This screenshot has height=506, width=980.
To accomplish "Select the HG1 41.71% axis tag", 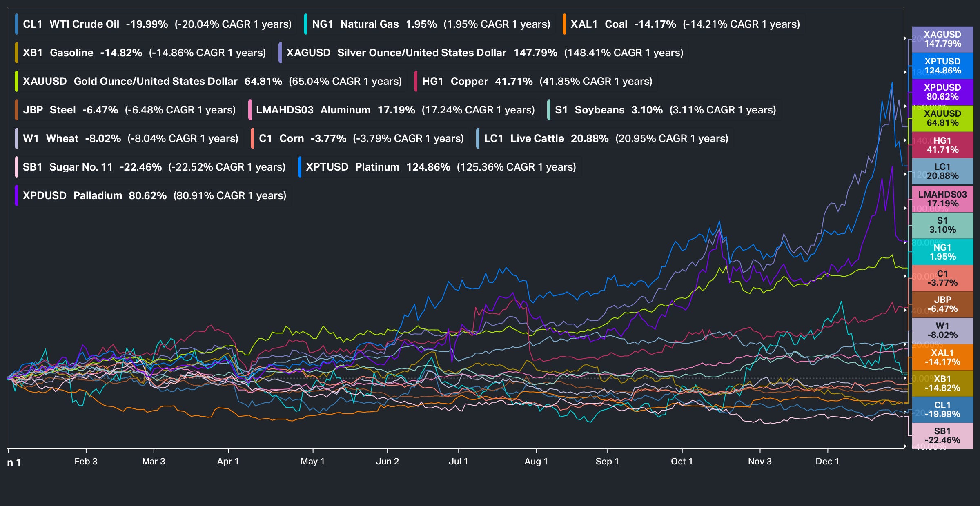I will click(942, 145).
